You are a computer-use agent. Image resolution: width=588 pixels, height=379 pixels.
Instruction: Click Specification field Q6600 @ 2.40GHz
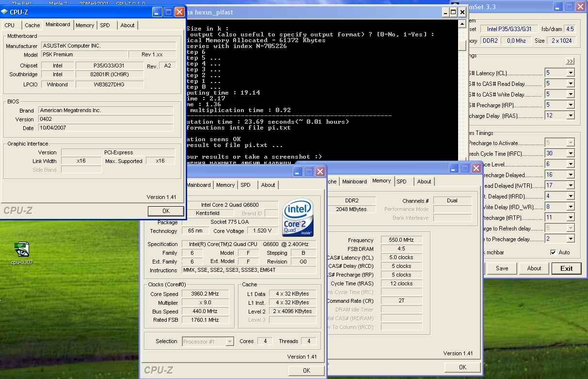[x=249, y=245]
